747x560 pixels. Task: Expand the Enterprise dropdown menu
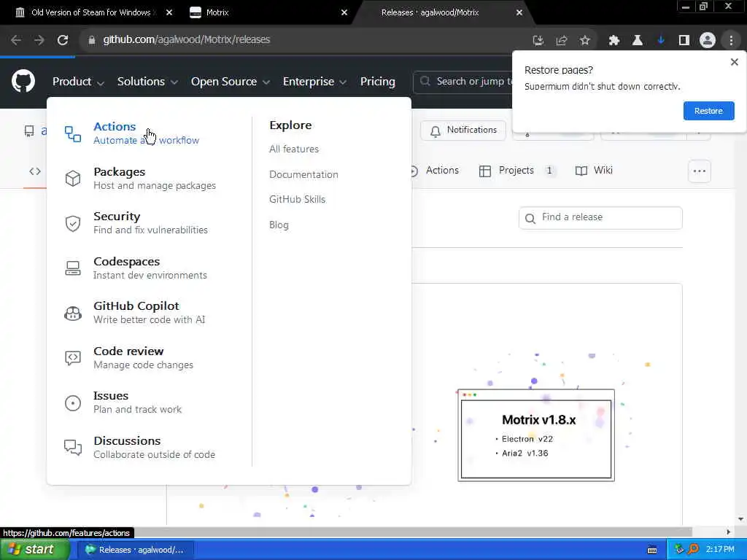tap(314, 82)
